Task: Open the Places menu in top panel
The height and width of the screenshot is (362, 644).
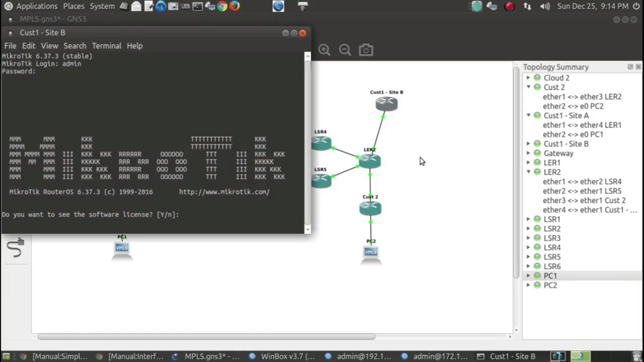Action: (x=73, y=6)
